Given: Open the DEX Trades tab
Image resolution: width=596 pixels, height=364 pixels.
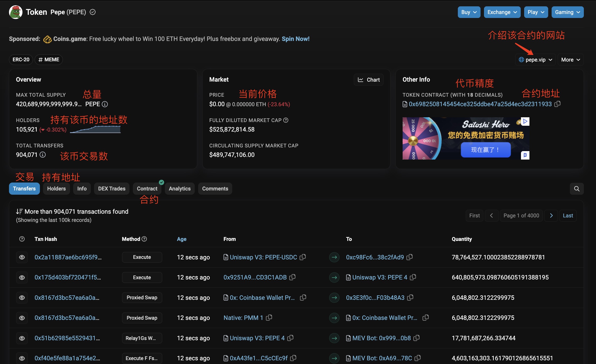Looking at the screenshot, I should pos(112,189).
